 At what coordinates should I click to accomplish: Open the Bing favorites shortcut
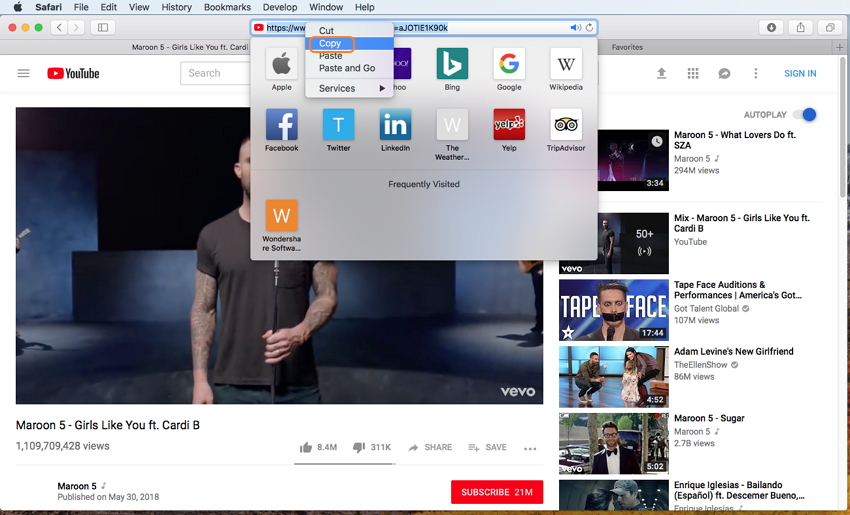point(452,64)
